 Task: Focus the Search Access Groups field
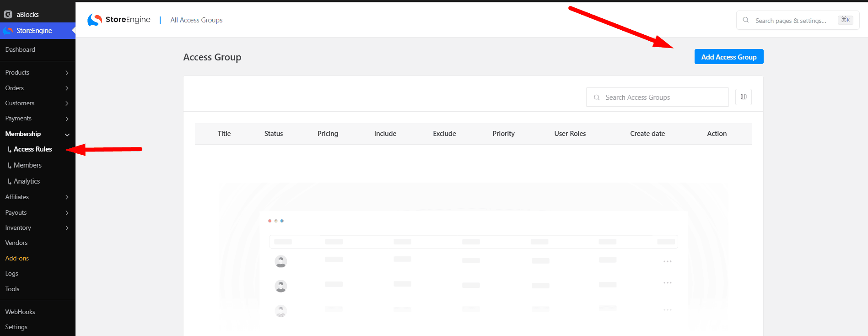point(658,97)
